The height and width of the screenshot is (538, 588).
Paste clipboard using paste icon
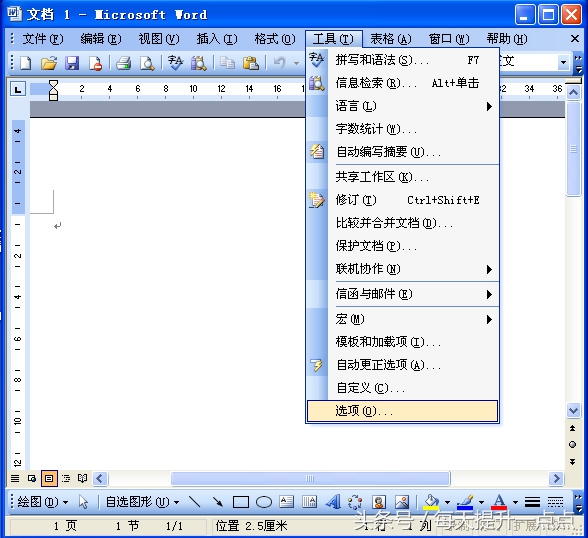[x=250, y=63]
